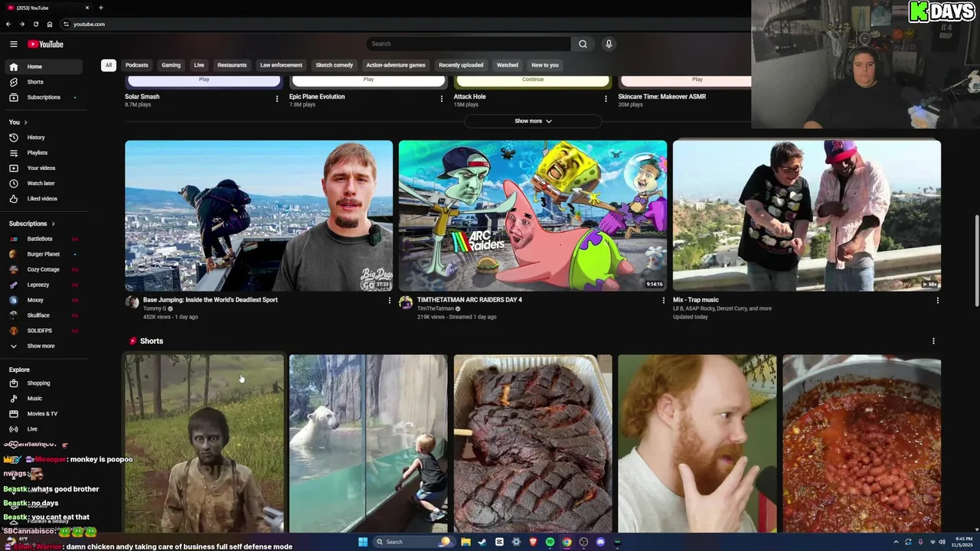Open History in the sidebar

43,138
